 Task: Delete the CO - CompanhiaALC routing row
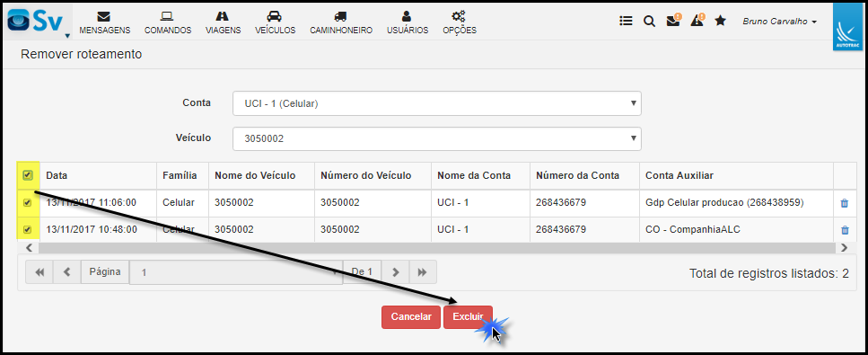point(845,230)
